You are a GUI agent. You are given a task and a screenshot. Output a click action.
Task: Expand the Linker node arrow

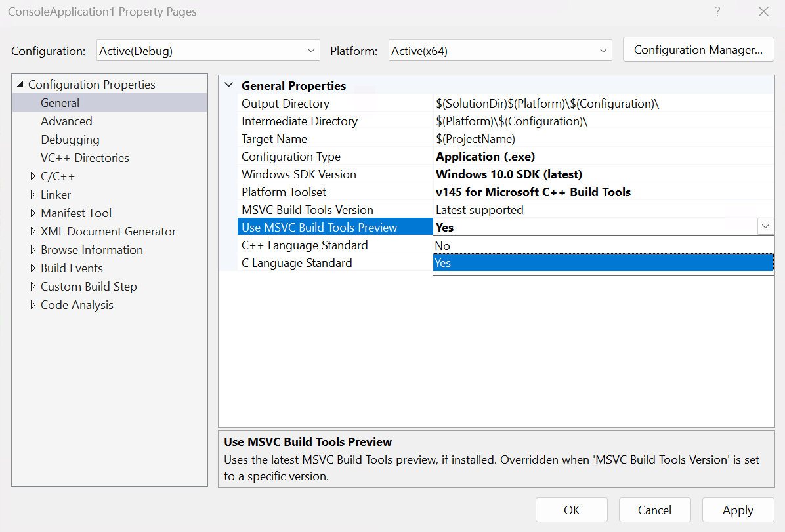point(33,195)
